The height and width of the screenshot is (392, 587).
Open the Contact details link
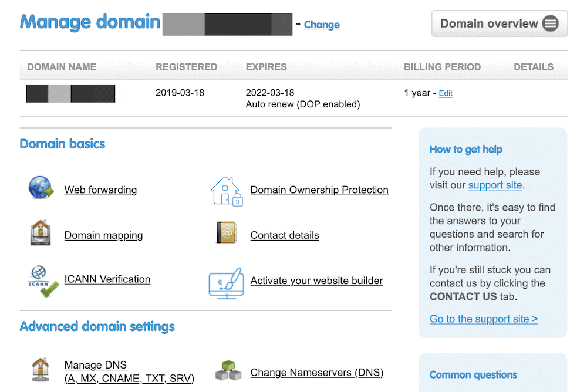tap(285, 235)
